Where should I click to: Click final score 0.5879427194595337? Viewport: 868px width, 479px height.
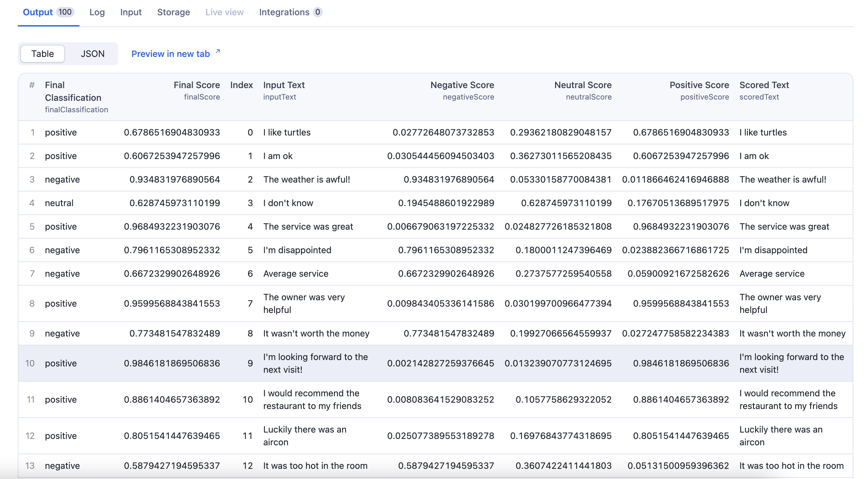[x=172, y=466]
